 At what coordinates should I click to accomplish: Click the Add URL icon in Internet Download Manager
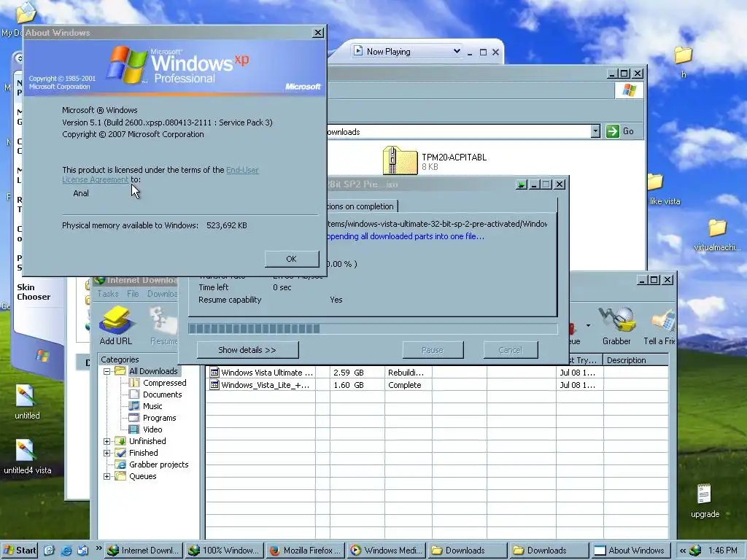pos(115,325)
